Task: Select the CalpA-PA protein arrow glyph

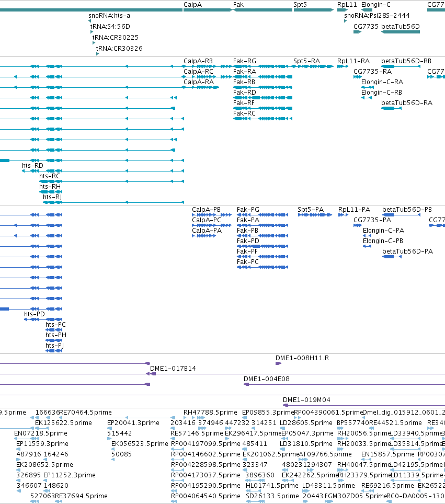Action: 204,236
